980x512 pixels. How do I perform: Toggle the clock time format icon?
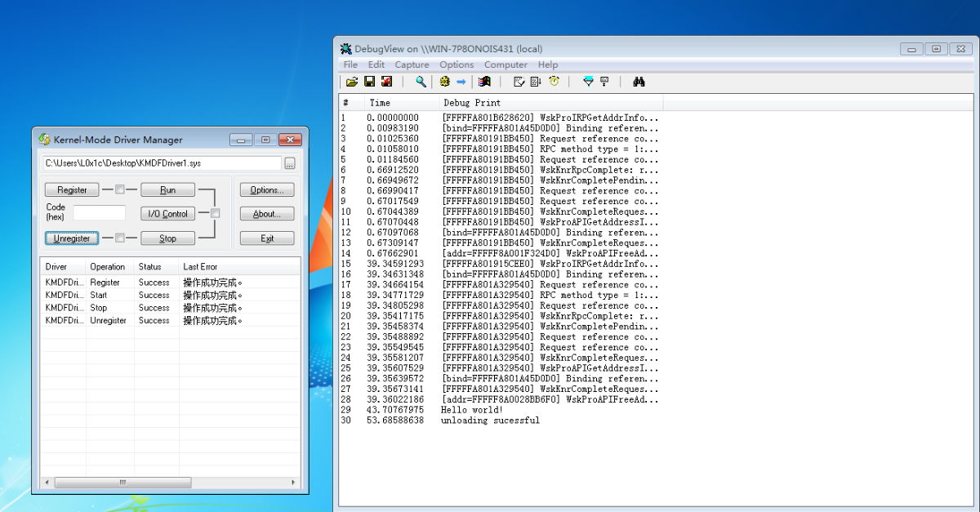554,82
